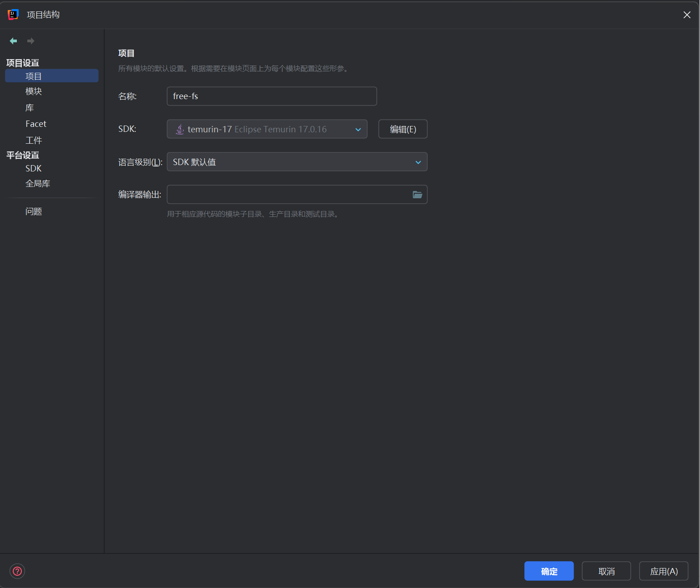The width and height of the screenshot is (700, 588).
Task: Click the IntelliJ IDEA logo in title bar
Action: click(13, 15)
